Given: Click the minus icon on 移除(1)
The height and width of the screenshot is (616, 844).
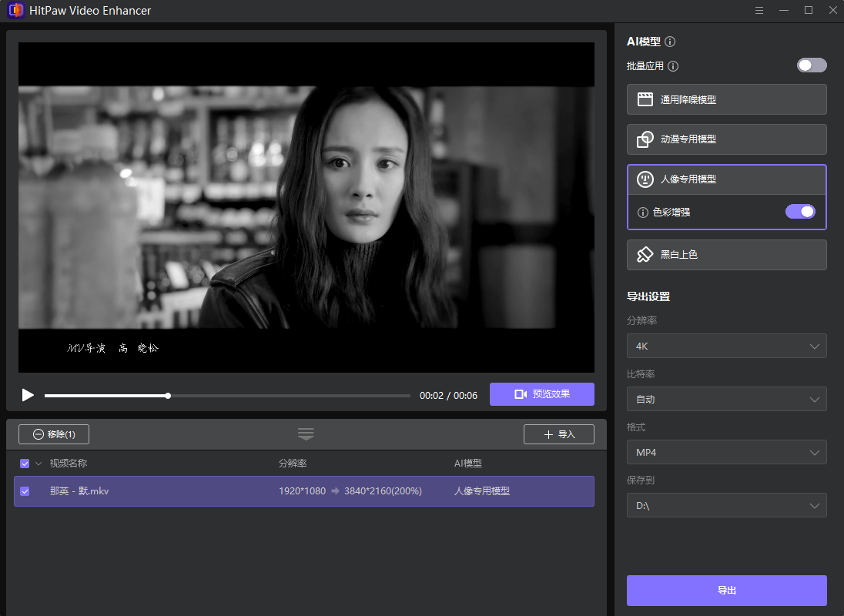Looking at the screenshot, I should tap(39, 434).
